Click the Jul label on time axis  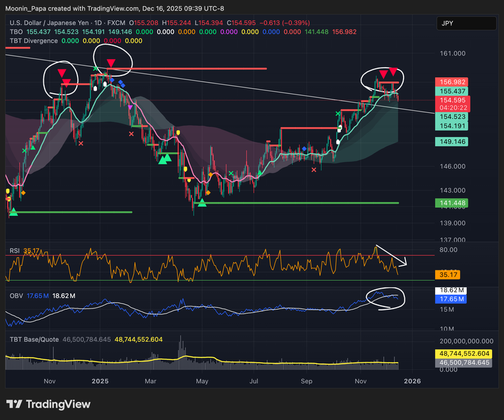255,381
